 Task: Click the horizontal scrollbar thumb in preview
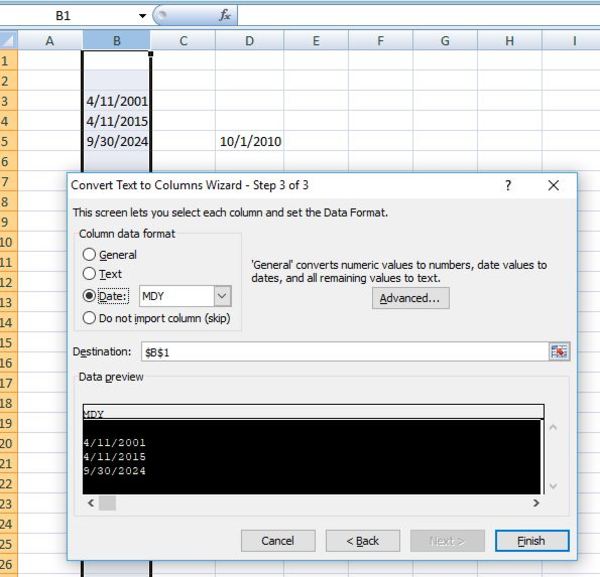[108, 503]
